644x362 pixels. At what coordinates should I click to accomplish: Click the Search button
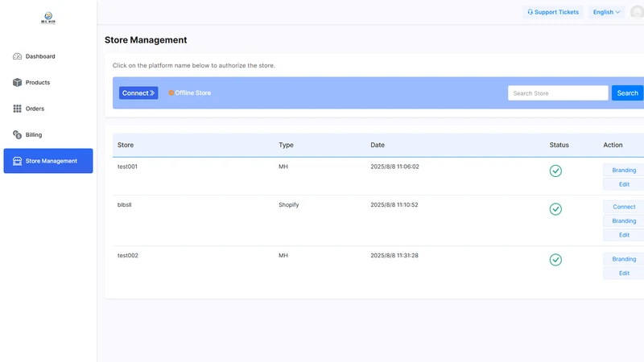[x=628, y=93]
